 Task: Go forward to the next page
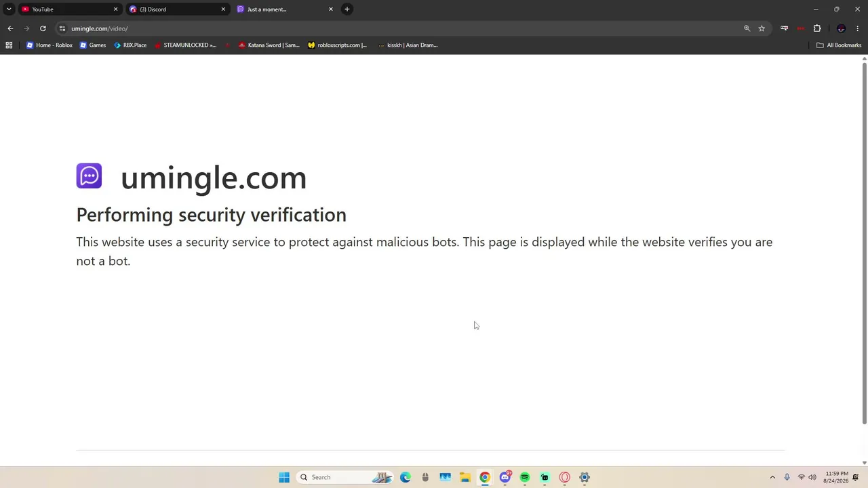click(26, 28)
